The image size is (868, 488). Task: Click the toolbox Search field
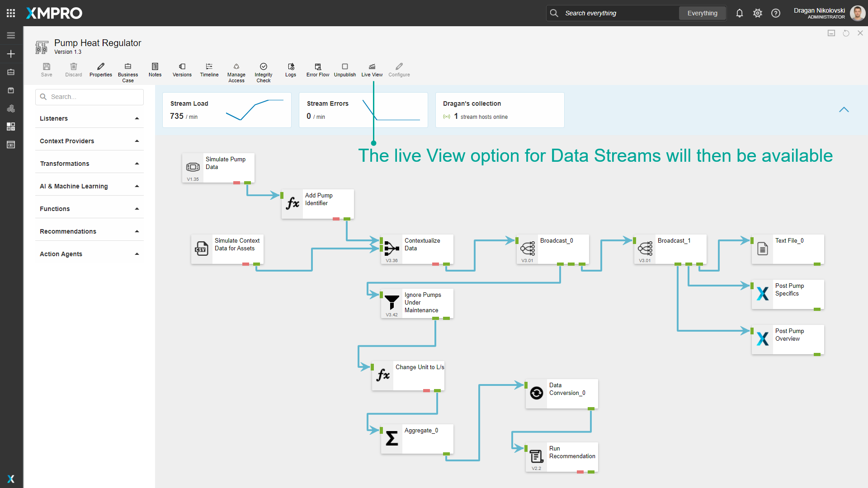coord(90,97)
